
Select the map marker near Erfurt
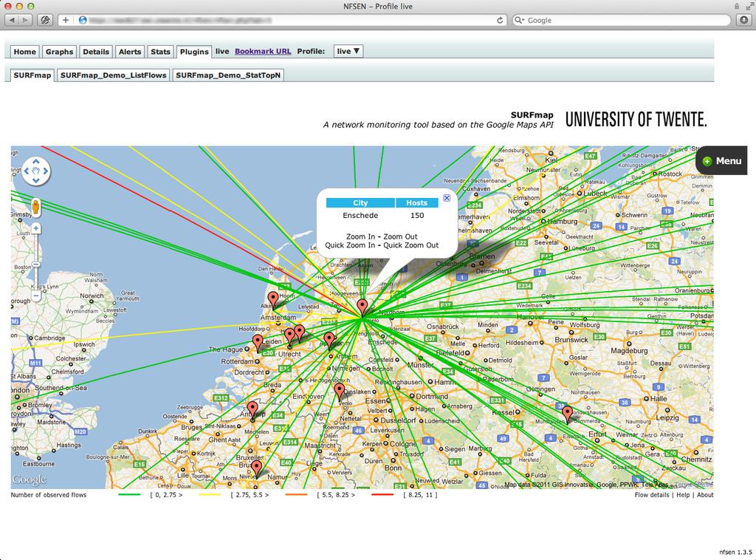click(568, 414)
